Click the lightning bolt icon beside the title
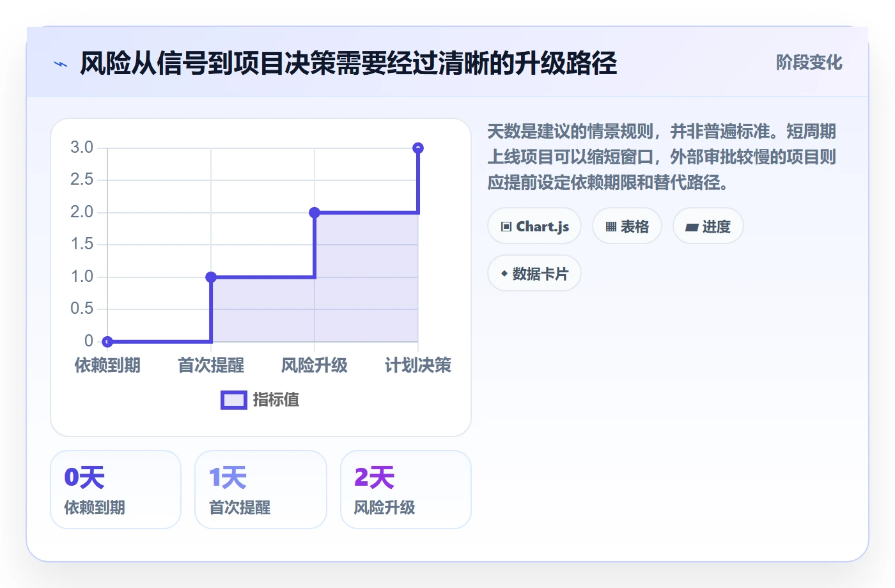This screenshot has height=588, width=895. point(61,64)
